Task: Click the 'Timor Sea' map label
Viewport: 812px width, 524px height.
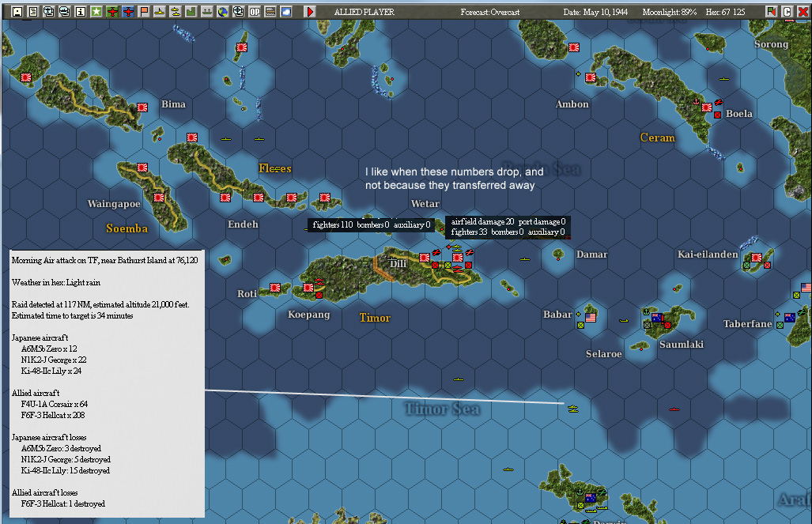Action: click(x=442, y=409)
